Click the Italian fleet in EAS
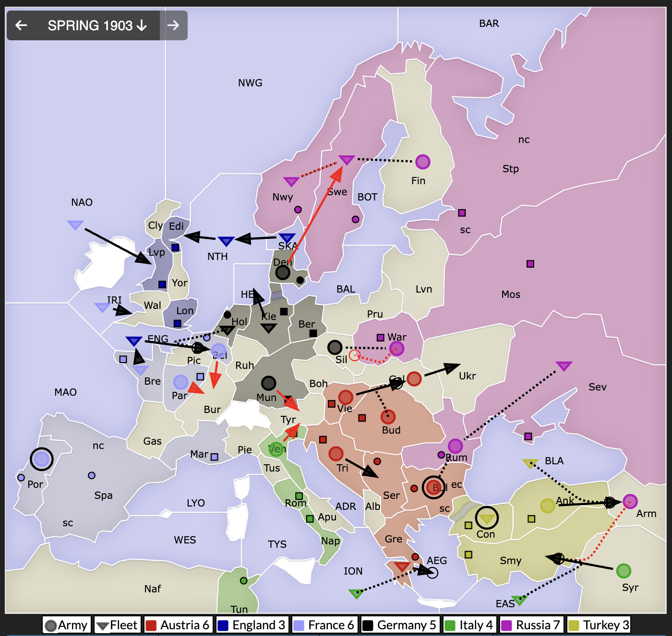 (519, 600)
